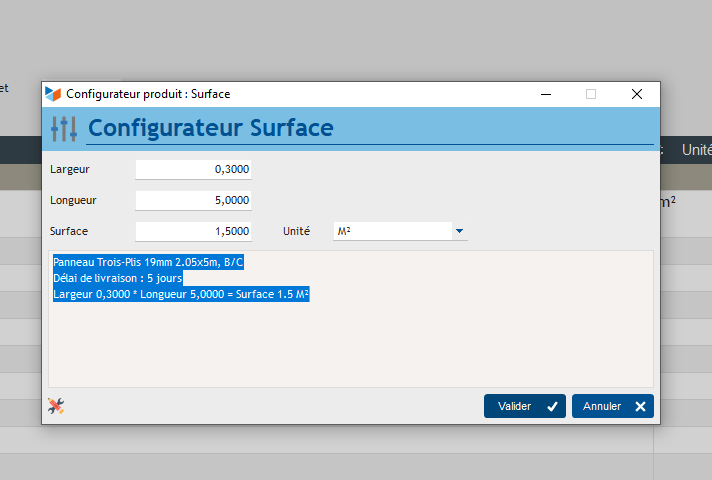This screenshot has width=712, height=480.
Task: Select the Longueur field showing 5,0000
Action: coord(194,200)
